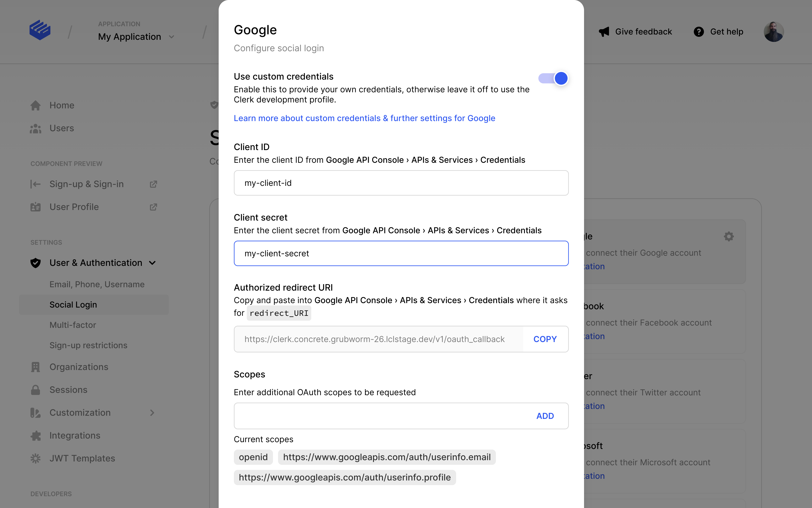The width and height of the screenshot is (812, 508).
Task: Click the Organizations building icon
Action: pyautogui.click(x=36, y=367)
